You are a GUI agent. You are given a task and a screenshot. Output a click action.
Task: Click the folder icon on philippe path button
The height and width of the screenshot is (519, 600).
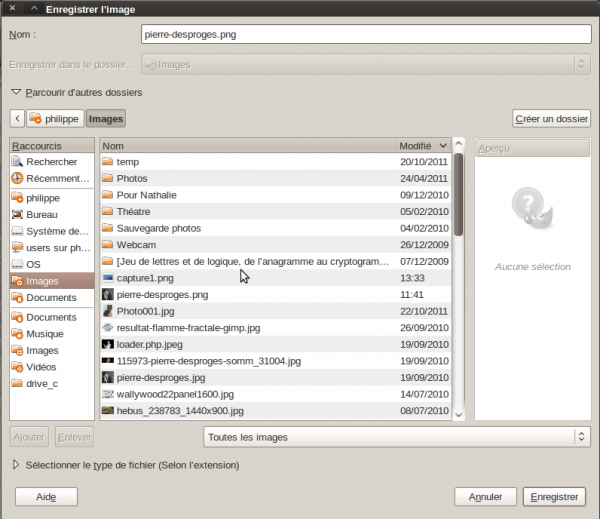(36, 119)
